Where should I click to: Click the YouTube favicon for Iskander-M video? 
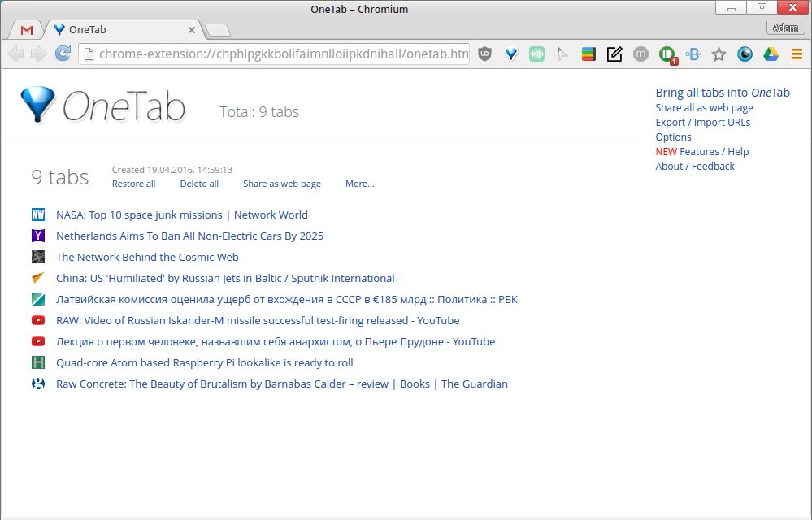(38, 320)
